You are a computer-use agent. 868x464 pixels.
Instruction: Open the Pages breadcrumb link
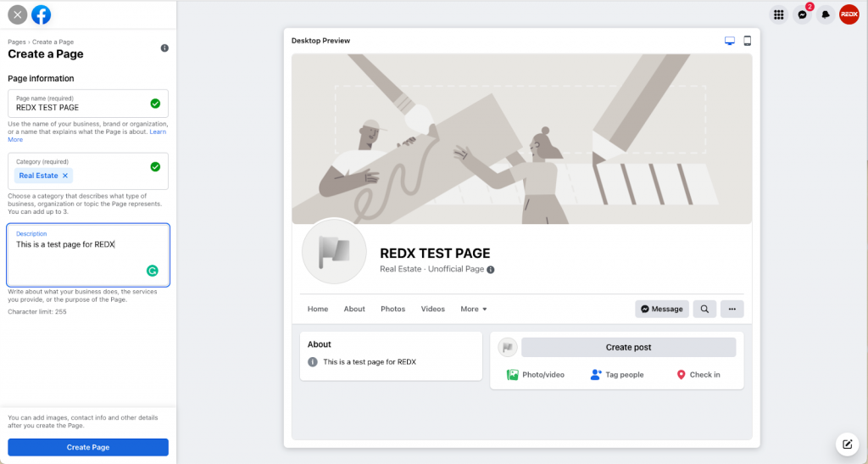pyautogui.click(x=17, y=42)
